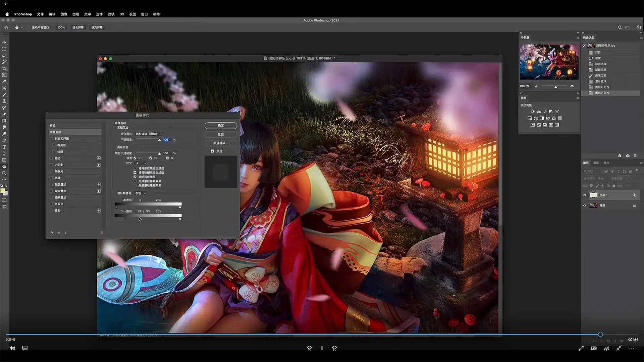Select the Zoom tool in toolbar

click(4, 173)
